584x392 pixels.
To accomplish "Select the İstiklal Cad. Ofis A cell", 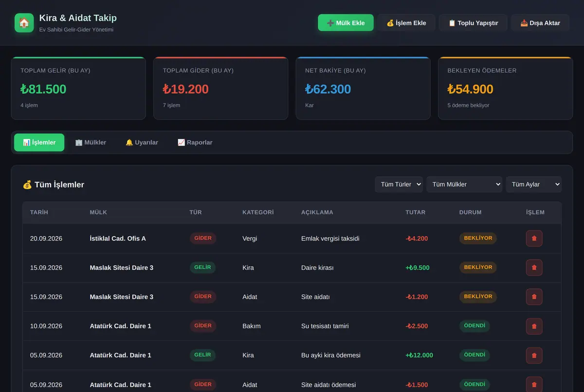I will 118,238.
